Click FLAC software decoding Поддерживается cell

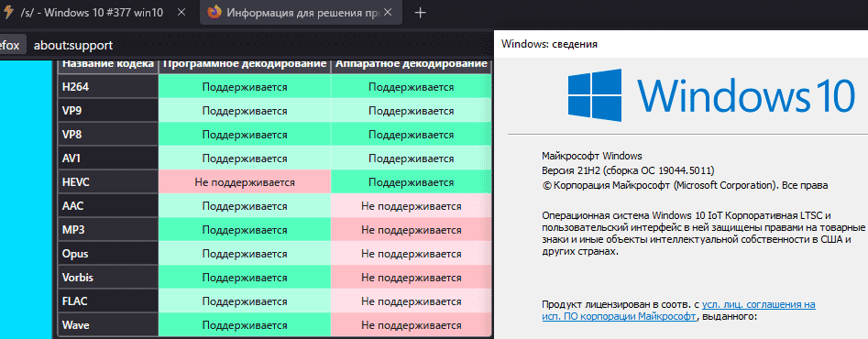coord(245,301)
